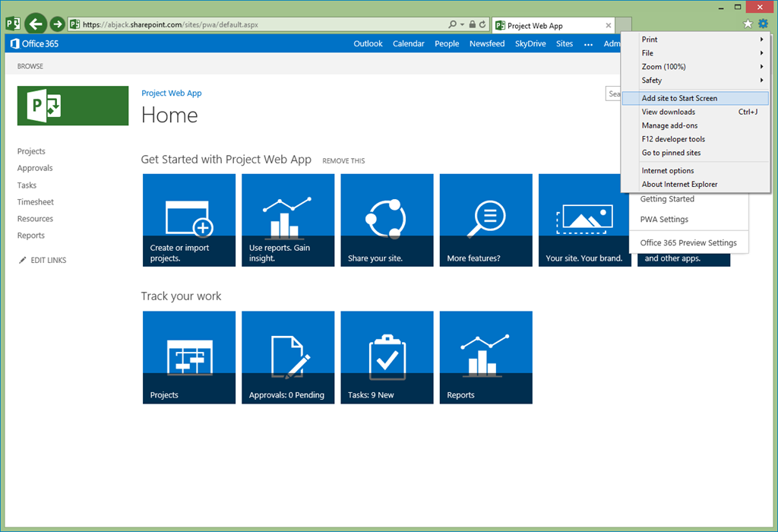This screenshot has width=778, height=532.
Task: Click the Project Web App breadcrumb link
Action: click(171, 93)
